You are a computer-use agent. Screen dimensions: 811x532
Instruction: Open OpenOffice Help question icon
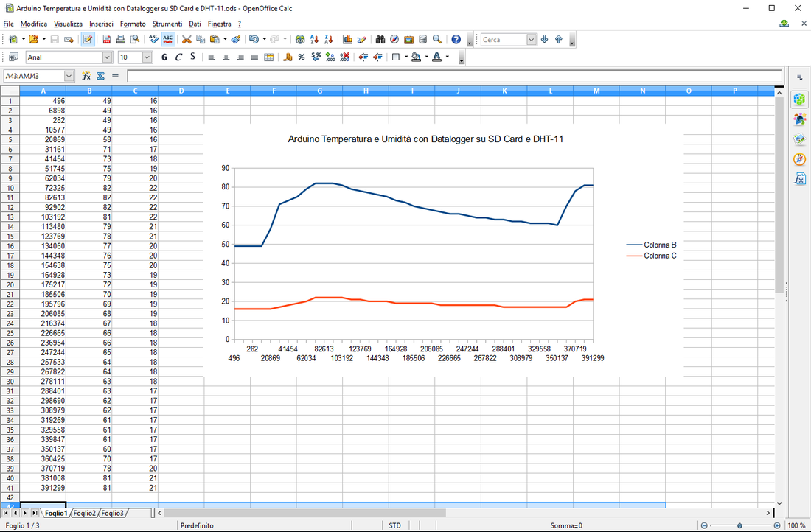tap(456, 39)
